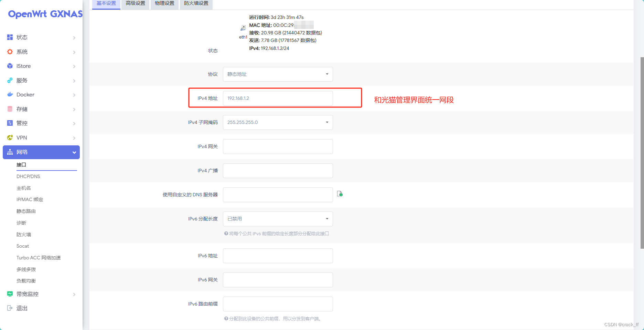Screen dimensions: 644x330
Task: Click the iStore cube icon
Action: coord(10,66)
